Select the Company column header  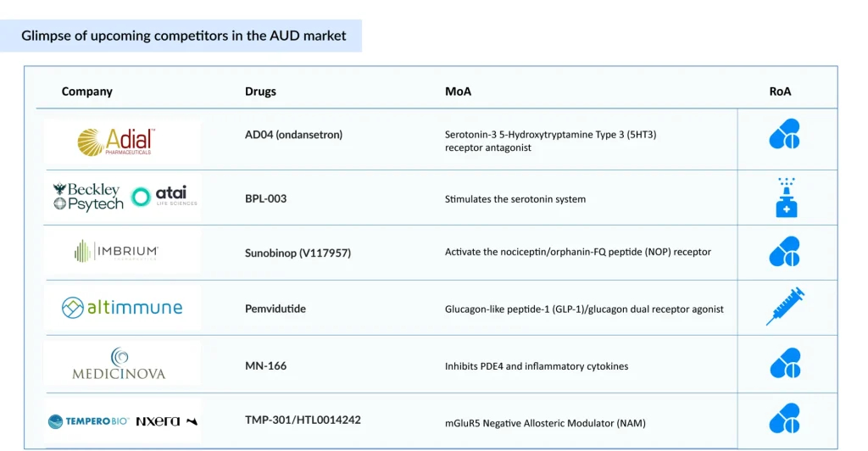(x=86, y=92)
